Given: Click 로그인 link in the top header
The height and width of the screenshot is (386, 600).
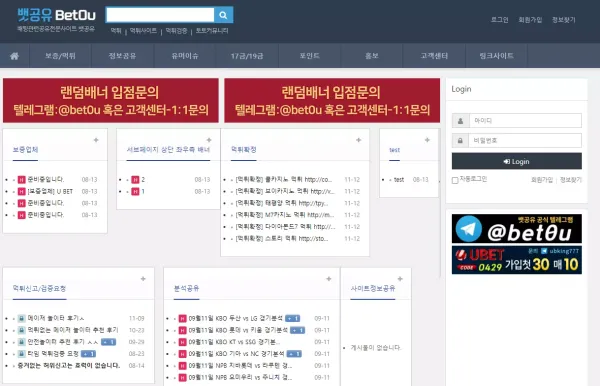Looking at the screenshot, I should [x=500, y=20].
